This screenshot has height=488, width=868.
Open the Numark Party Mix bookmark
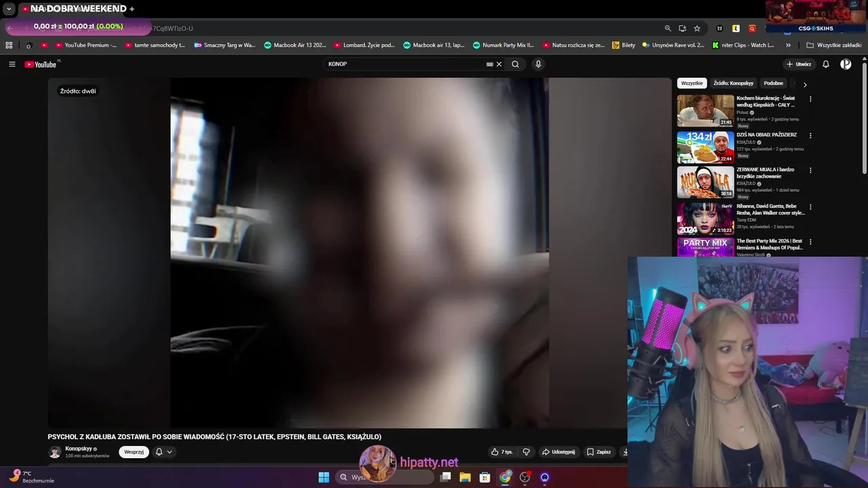tap(504, 45)
